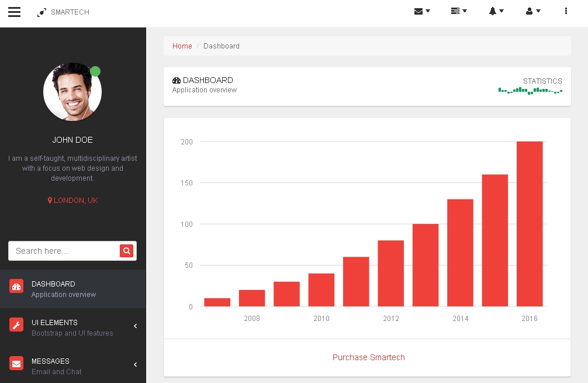The height and width of the screenshot is (383, 588).
Task: Open the bell notifications dropdown
Action: point(496,11)
